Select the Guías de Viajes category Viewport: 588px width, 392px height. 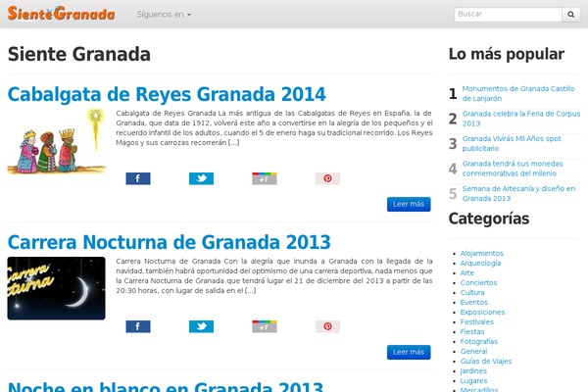click(486, 361)
